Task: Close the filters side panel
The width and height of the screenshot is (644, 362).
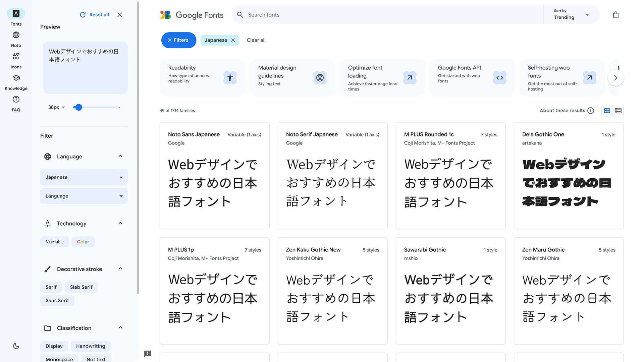Action: 120,15
